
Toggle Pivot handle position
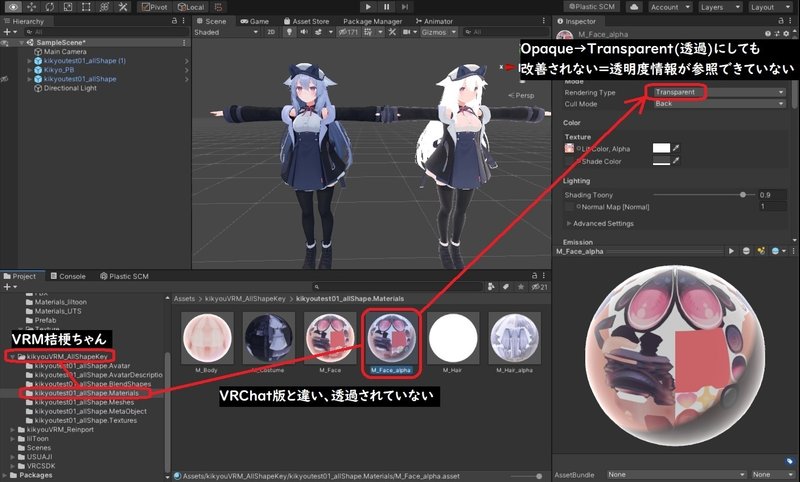click(x=155, y=7)
